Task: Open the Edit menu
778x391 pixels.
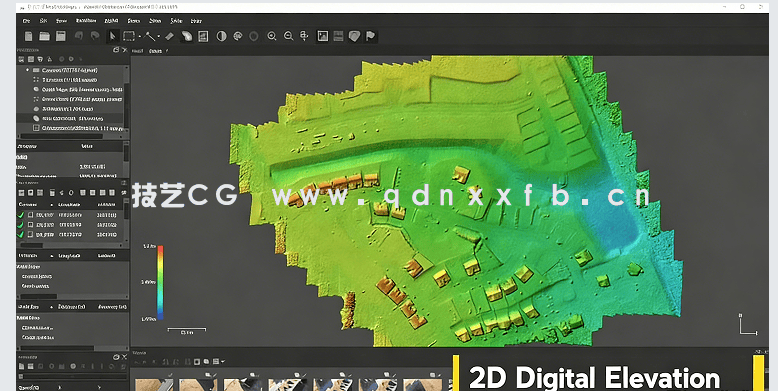Action: click(44, 21)
